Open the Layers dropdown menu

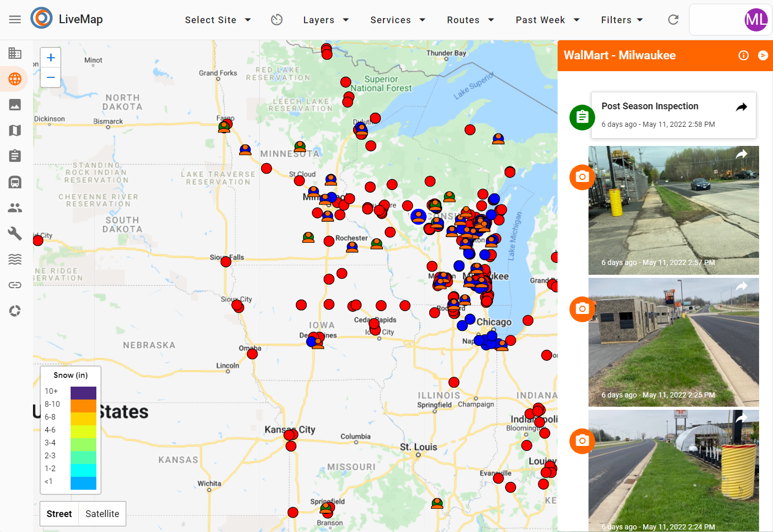(x=326, y=20)
